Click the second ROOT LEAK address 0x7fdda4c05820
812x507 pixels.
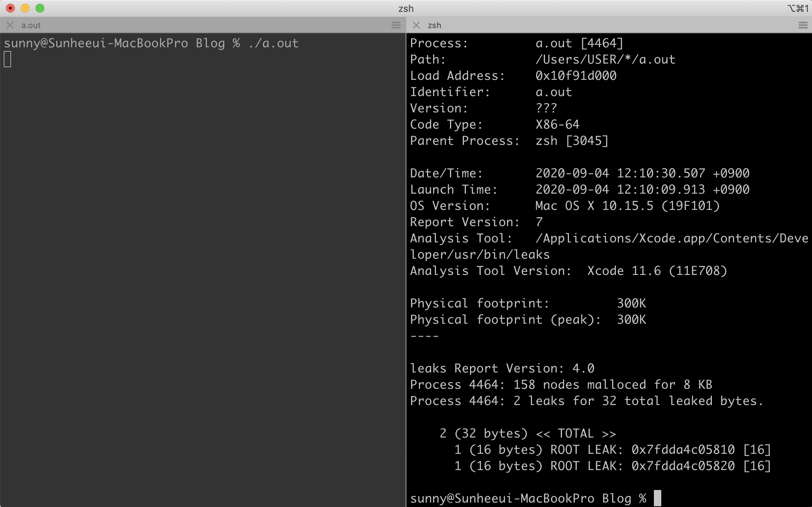click(x=683, y=466)
